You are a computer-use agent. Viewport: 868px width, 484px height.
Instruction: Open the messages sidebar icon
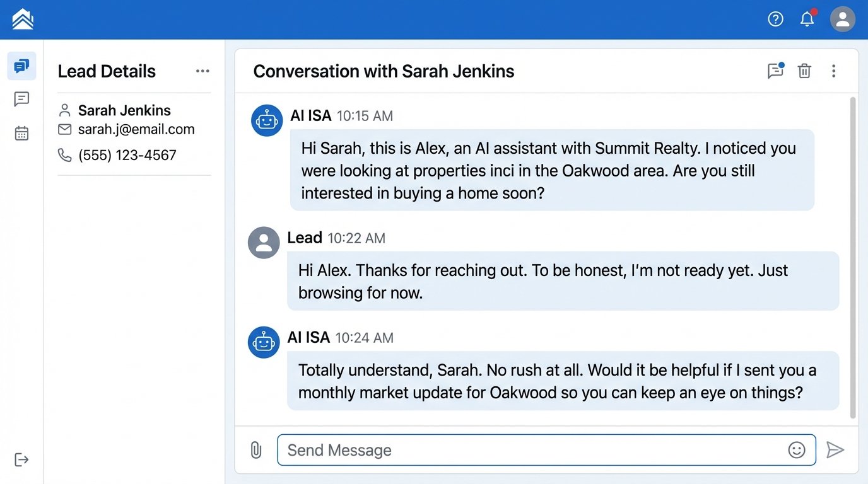(21, 100)
